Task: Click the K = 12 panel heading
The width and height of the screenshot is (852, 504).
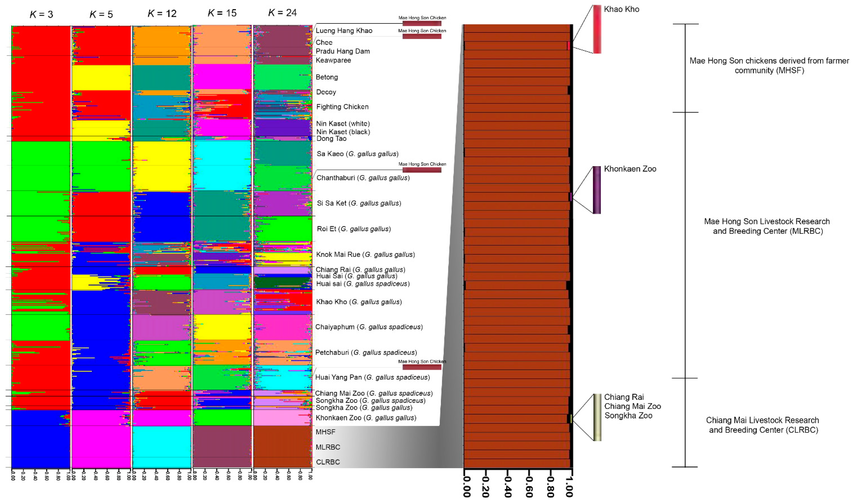Action: [162, 14]
